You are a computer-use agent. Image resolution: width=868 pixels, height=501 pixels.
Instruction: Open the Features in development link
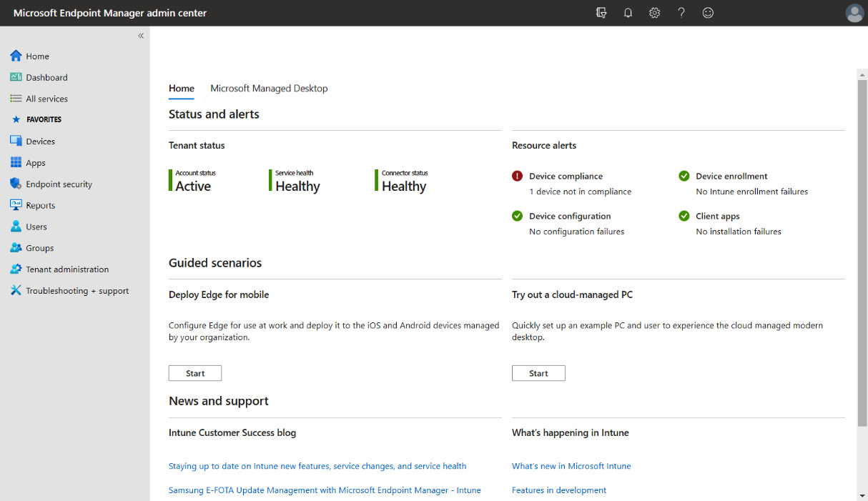click(559, 490)
